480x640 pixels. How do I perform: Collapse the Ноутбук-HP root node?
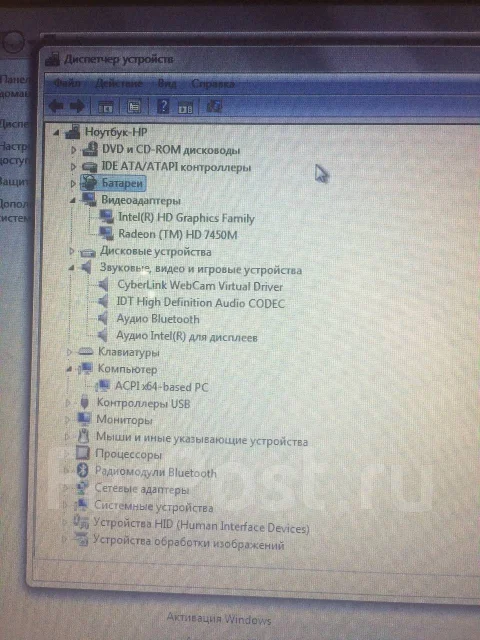pos(57,132)
